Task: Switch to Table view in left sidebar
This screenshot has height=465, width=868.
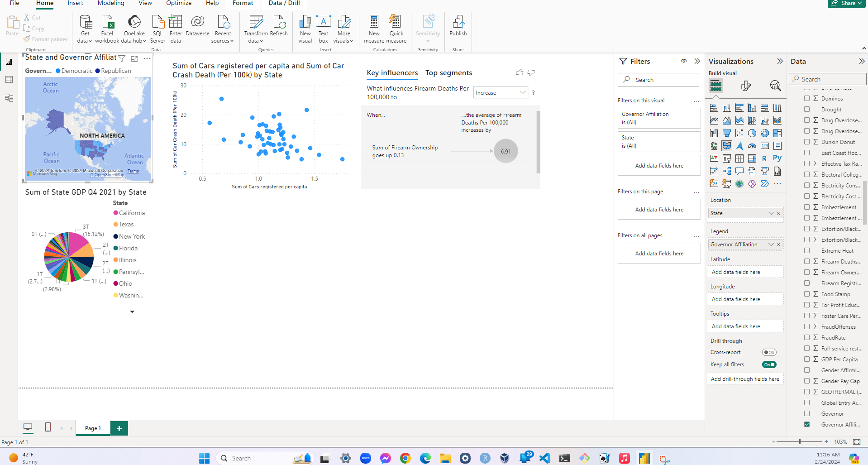Action: coord(9,80)
